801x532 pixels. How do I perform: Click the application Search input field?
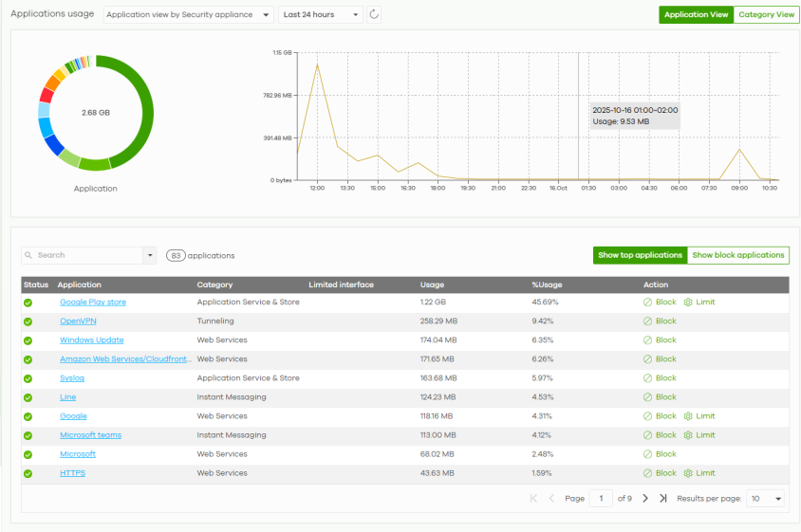click(x=84, y=255)
